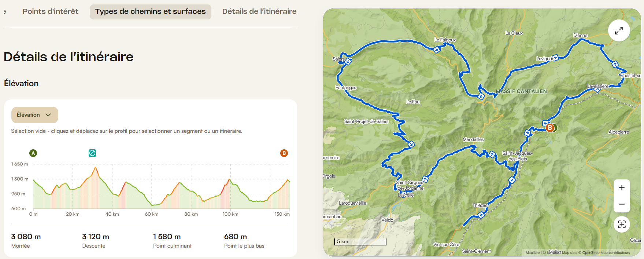The height and width of the screenshot is (259, 644).
Task: Click the orange B endpoint marker on map
Action: pos(549,128)
